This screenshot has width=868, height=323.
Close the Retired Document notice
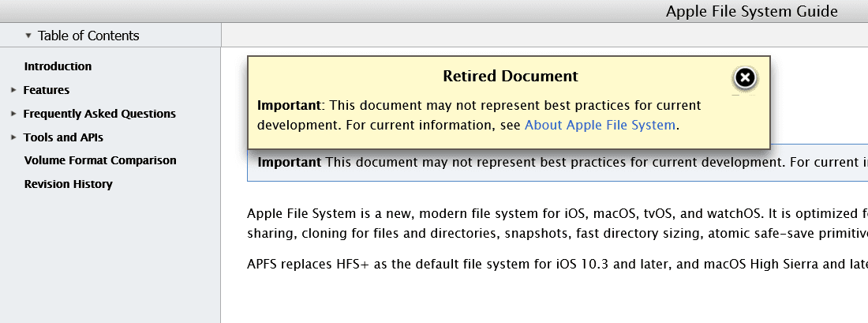745,77
